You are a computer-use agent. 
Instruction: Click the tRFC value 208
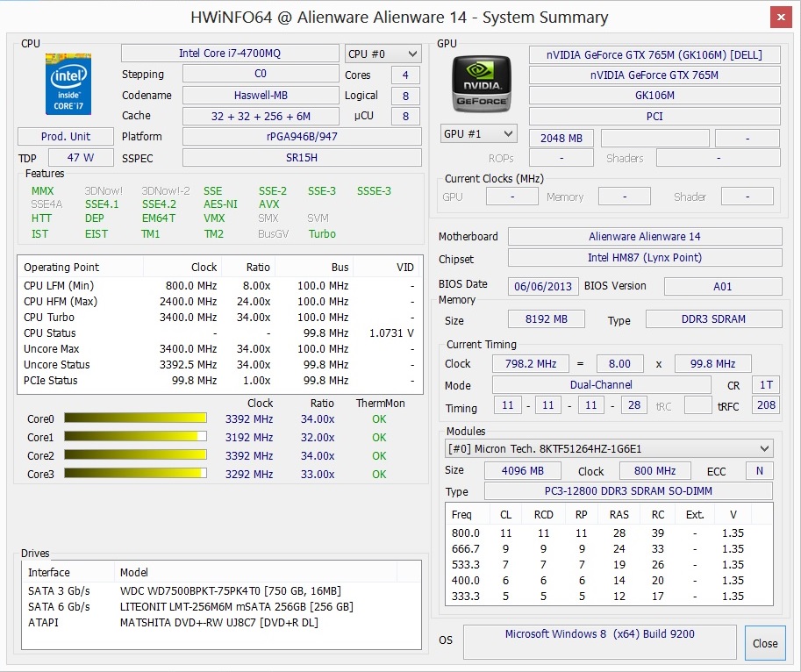(x=766, y=405)
